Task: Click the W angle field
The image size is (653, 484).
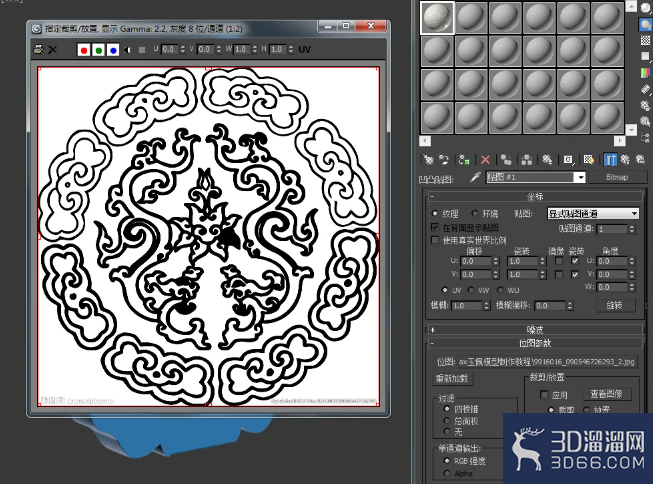Action: tap(612, 287)
